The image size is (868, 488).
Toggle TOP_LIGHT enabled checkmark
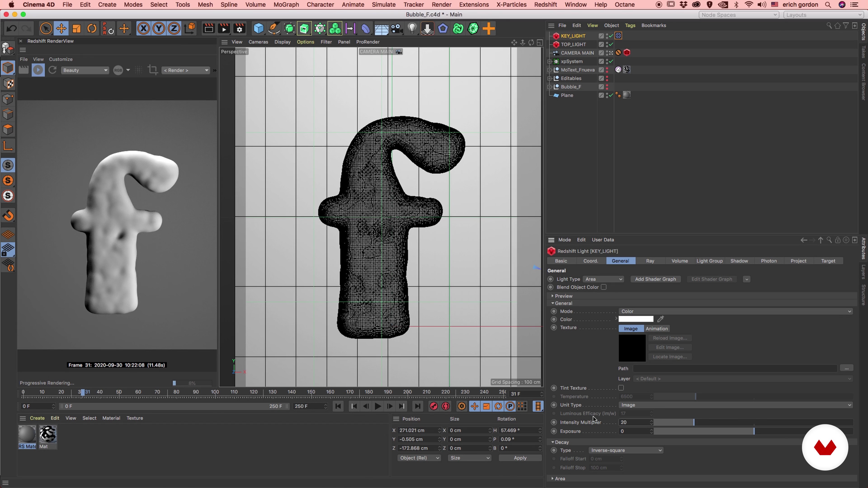click(x=611, y=44)
